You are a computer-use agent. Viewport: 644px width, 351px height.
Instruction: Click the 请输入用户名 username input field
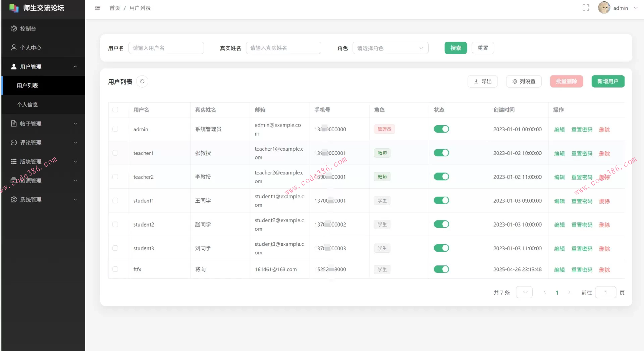(x=166, y=48)
